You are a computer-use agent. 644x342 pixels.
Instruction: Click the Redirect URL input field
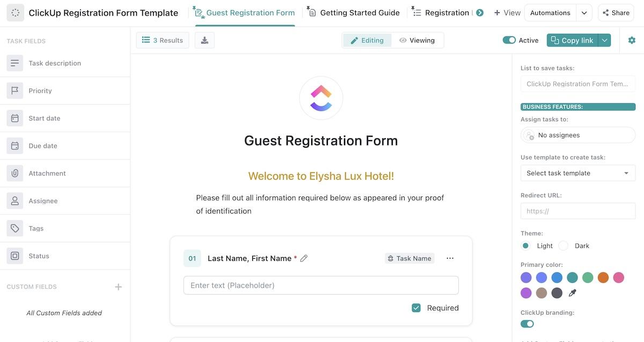tap(577, 211)
